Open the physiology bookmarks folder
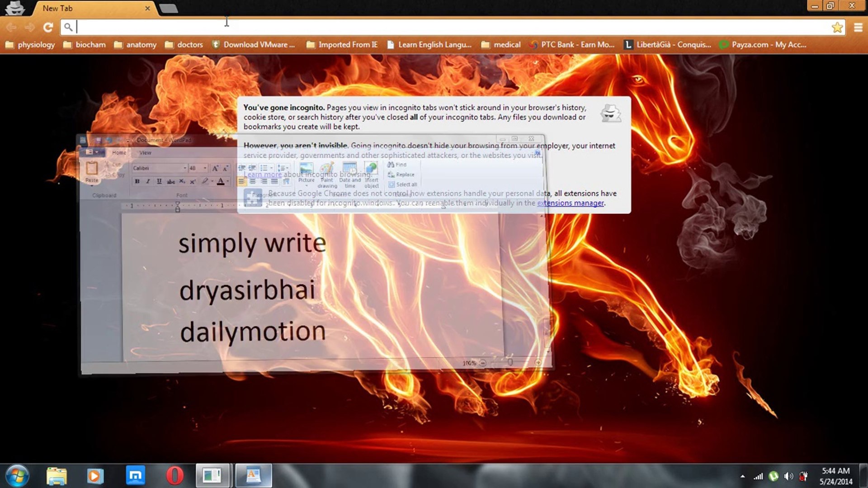The width and height of the screenshot is (868, 488). pyautogui.click(x=31, y=45)
